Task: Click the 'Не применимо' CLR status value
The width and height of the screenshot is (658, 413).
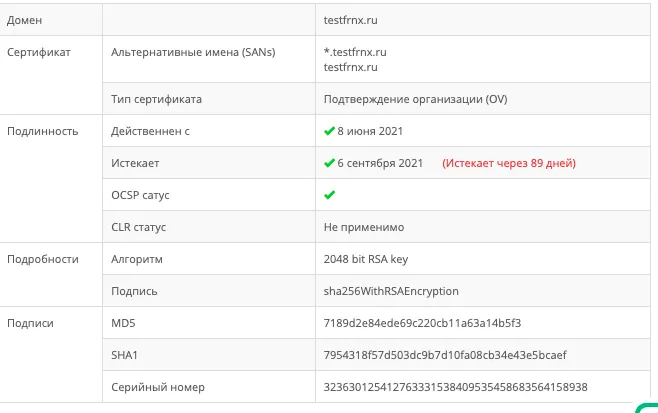Action: [x=364, y=227]
